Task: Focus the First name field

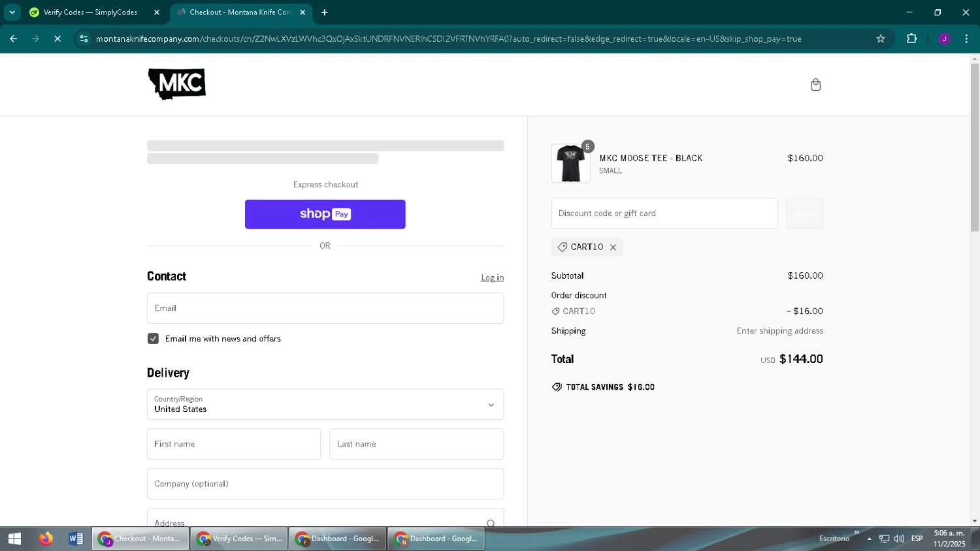Action: coord(234,444)
